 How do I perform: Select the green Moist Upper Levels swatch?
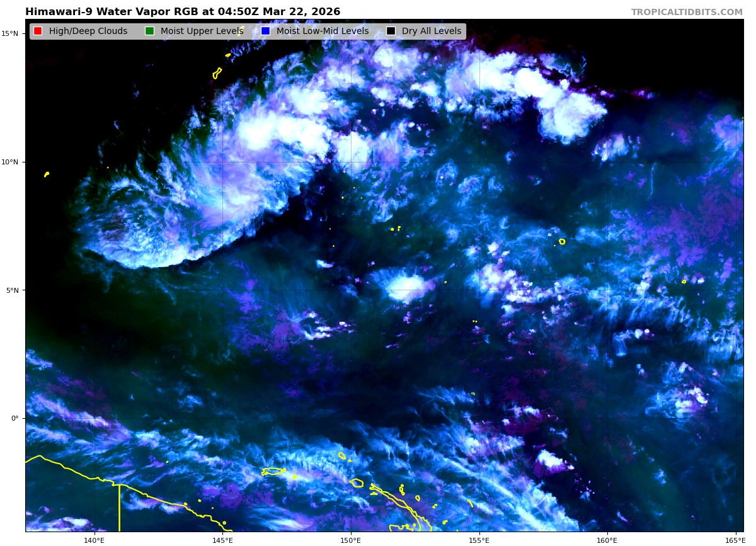tap(149, 31)
